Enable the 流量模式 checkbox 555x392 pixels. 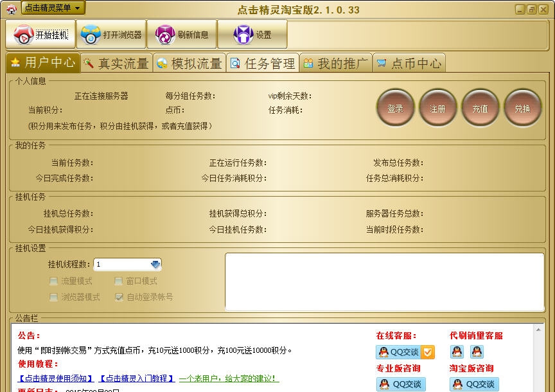pyautogui.click(x=54, y=281)
